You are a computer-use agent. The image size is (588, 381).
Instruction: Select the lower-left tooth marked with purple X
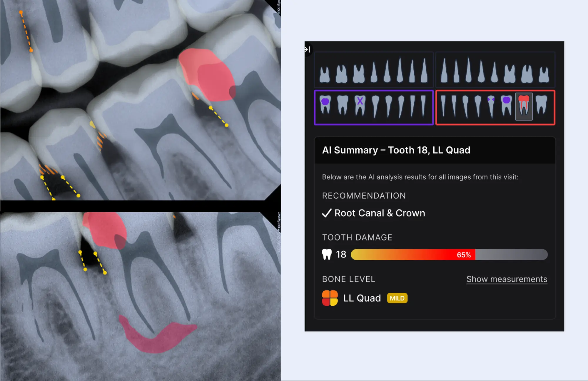coord(360,105)
